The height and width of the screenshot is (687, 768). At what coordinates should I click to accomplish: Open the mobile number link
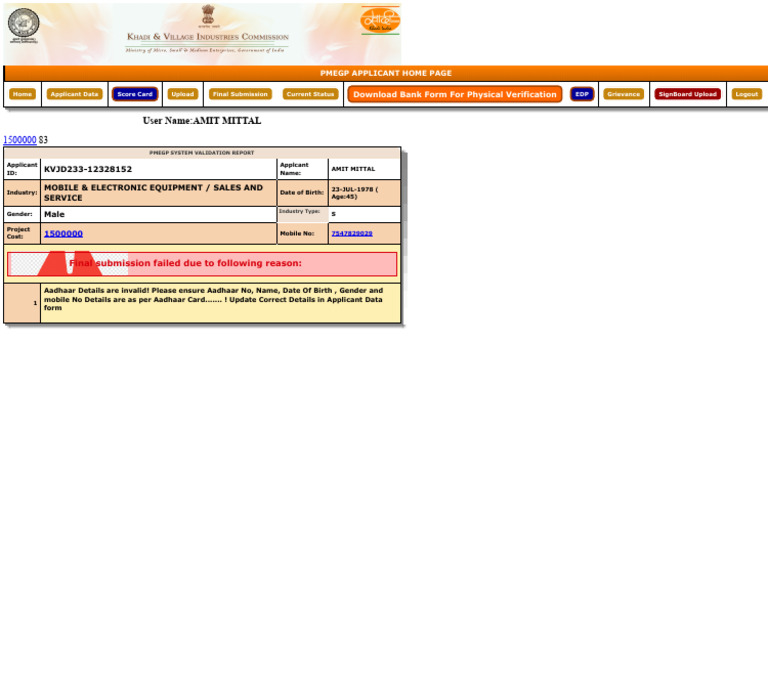point(352,234)
